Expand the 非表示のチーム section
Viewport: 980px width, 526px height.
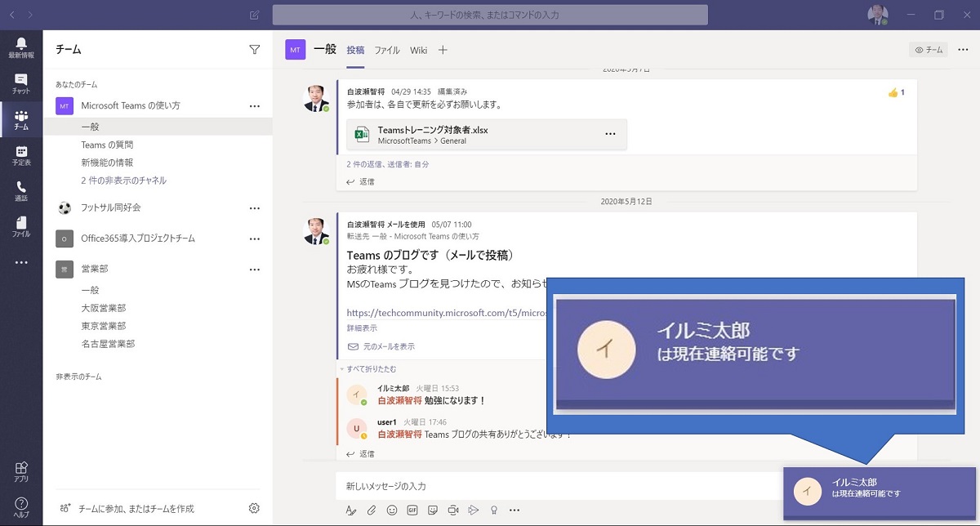pyautogui.click(x=78, y=377)
